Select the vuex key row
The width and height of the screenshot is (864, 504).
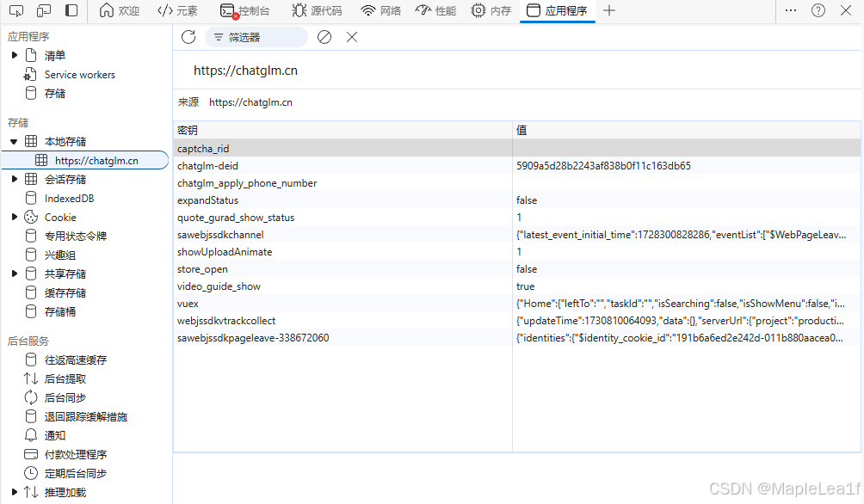[x=517, y=303]
